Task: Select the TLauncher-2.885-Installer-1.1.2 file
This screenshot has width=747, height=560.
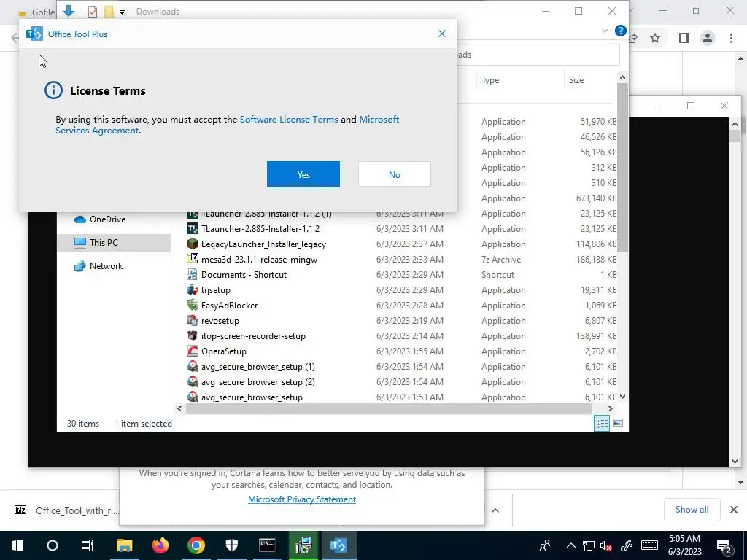Action: [260, 229]
